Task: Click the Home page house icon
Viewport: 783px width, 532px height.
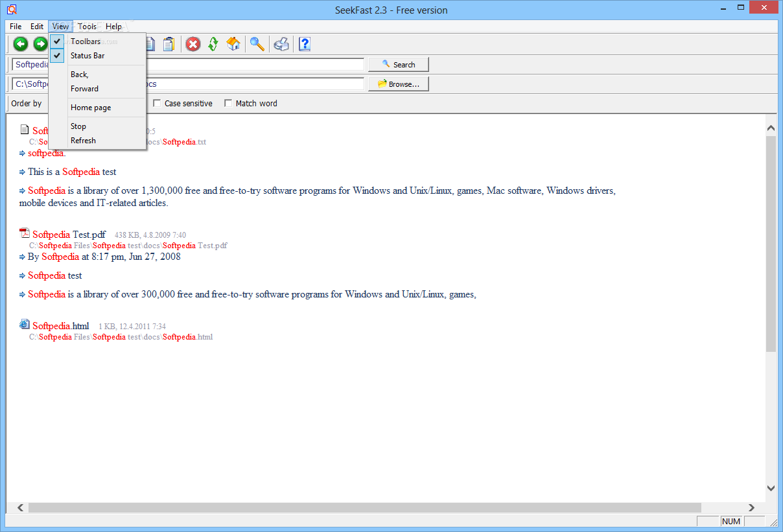Action: [233, 44]
